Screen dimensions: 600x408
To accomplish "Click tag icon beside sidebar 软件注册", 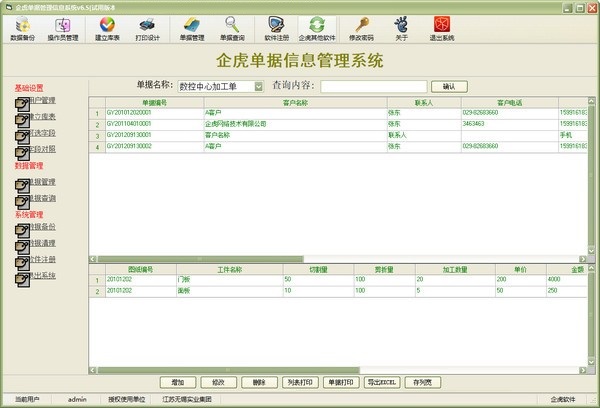I will click(23, 263).
